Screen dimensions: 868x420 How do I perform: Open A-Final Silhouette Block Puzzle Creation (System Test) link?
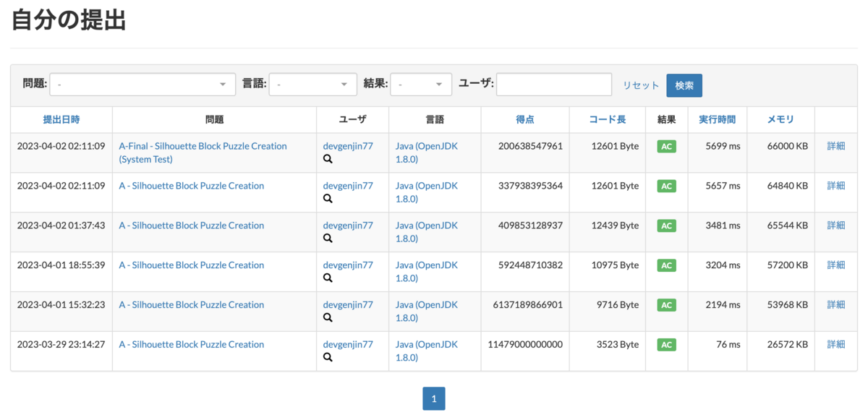point(203,153)
